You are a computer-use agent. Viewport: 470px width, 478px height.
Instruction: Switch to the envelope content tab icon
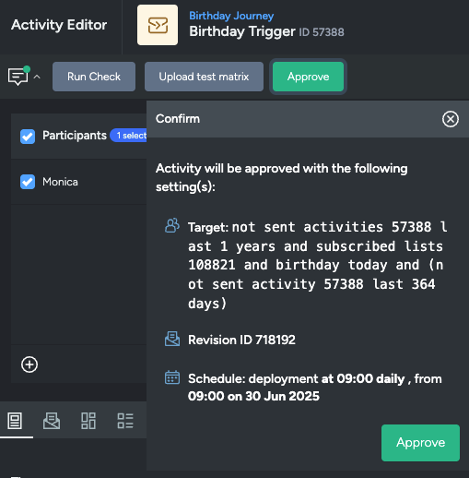coord(52,421)
